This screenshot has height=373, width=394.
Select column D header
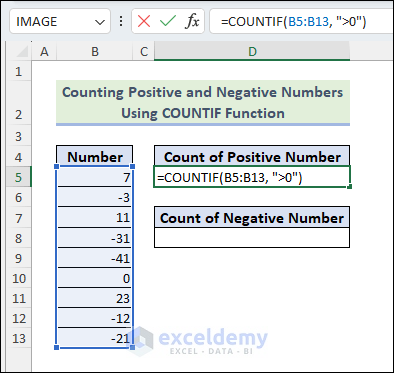[x=252, y=52]
